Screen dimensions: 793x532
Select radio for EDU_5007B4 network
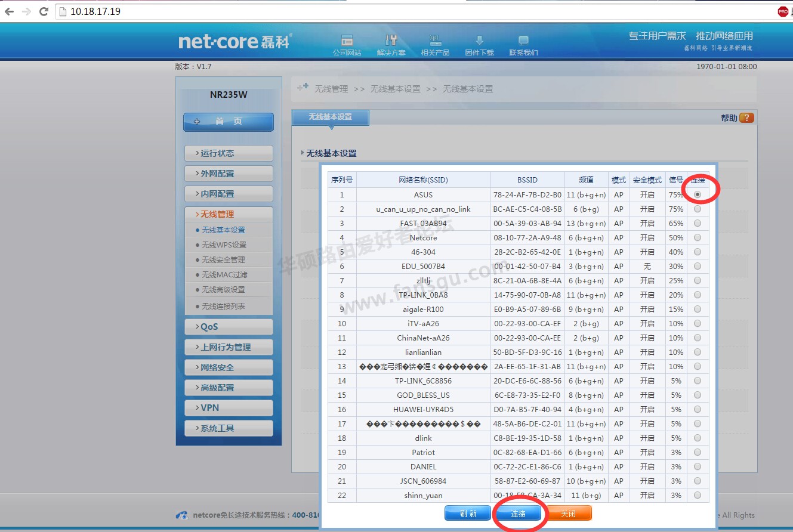point(698,266)
